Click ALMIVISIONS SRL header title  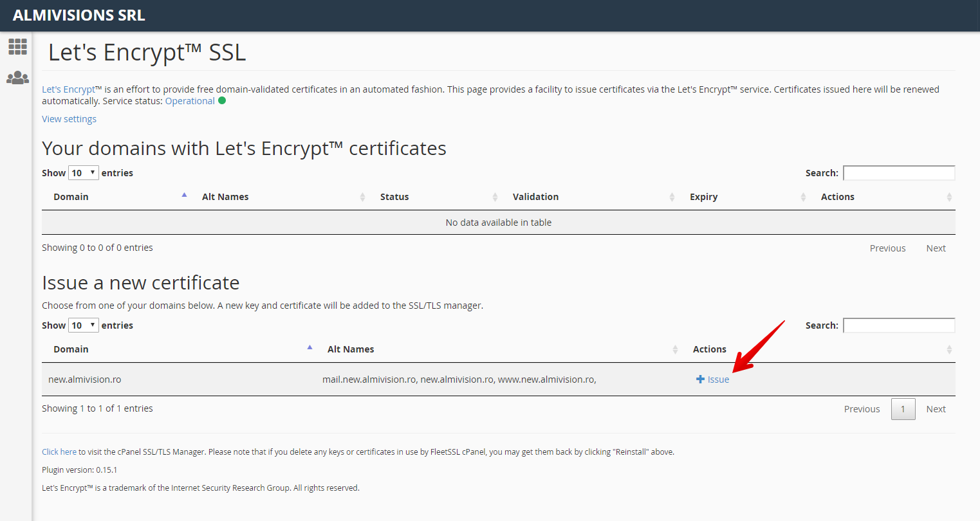pos(79,15)
